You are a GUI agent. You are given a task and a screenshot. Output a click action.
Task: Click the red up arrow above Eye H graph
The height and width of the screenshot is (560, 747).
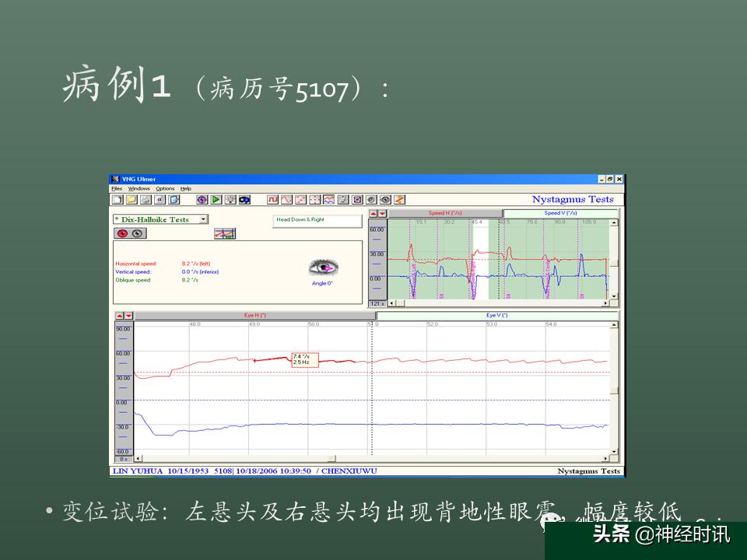point(120,315)
